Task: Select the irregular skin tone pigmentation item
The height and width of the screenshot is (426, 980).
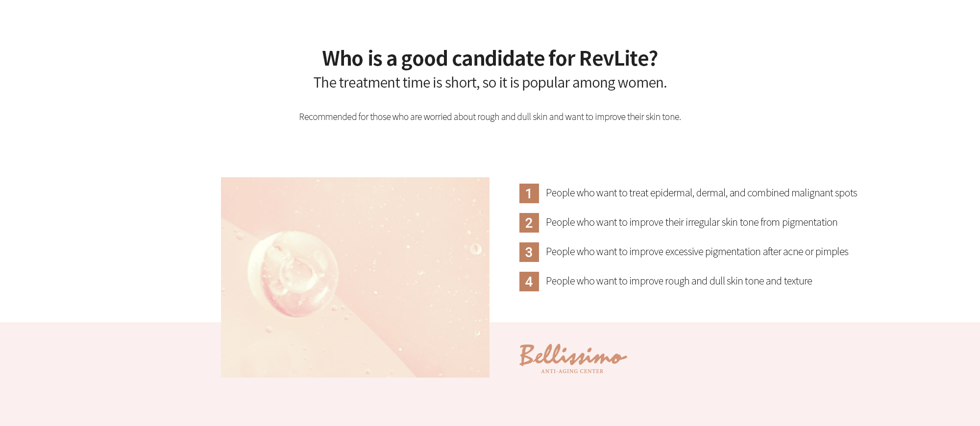Action: (x=691, y=222)
